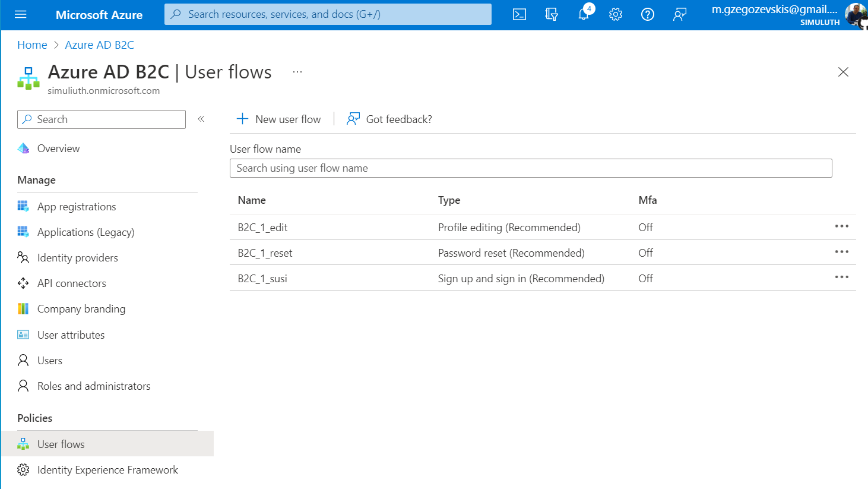This screenshot has height=489, width=868.
Task: Open the context menu for B2C_1_edit row
Action: click(841, 226)
